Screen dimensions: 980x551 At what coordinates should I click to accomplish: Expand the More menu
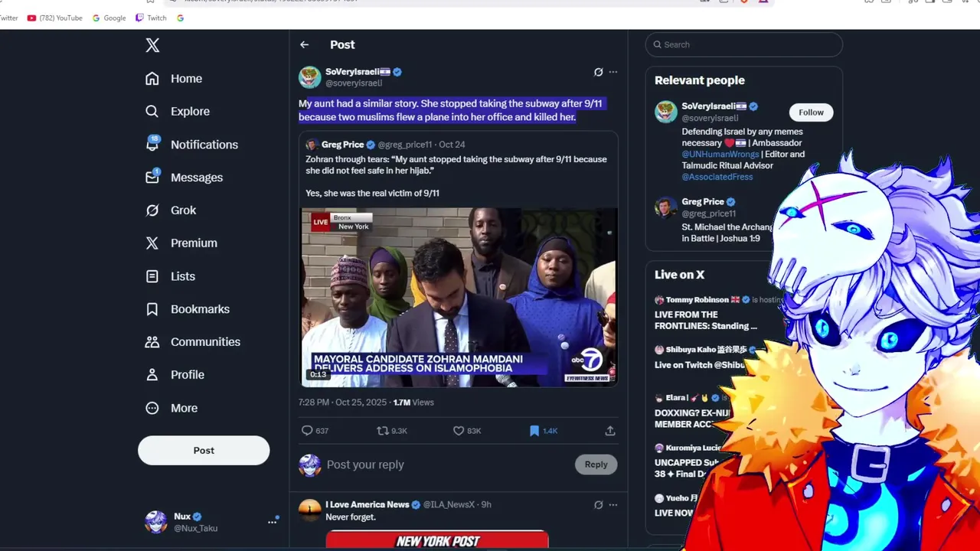(x=171, y=409)
